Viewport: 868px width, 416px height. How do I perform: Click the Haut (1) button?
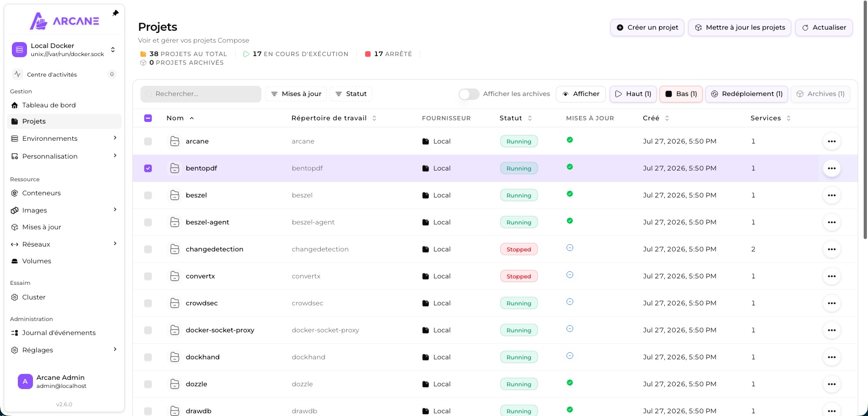(633, 94)
